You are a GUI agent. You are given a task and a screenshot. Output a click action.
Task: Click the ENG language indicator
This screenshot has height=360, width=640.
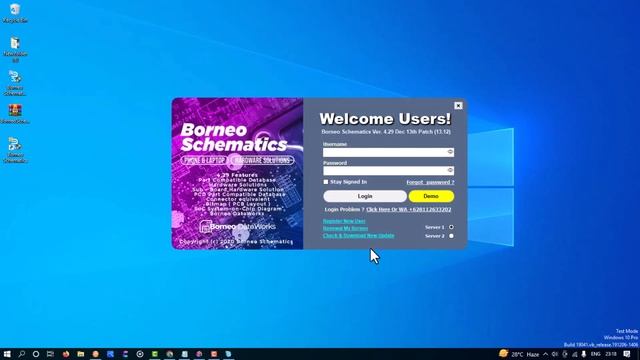pos(596,354)
